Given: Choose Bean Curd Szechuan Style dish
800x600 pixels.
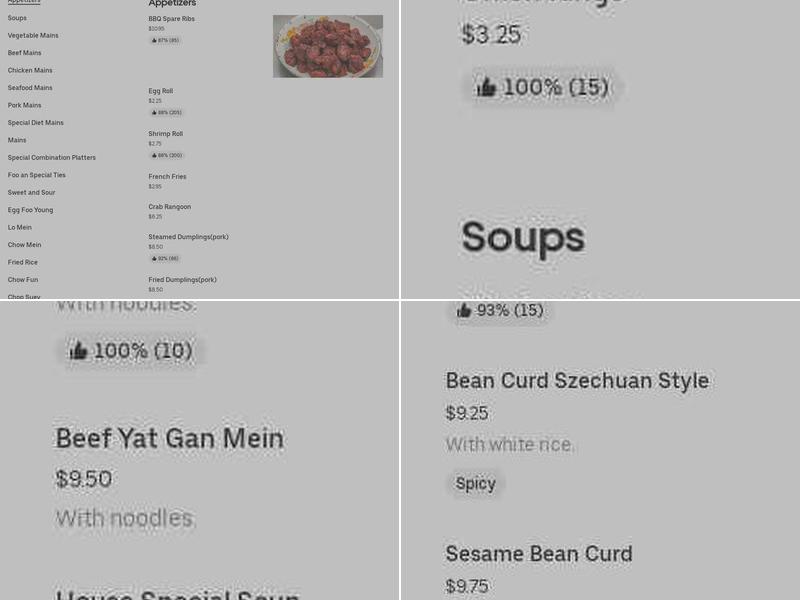Looking at the screenshot, I should [x=577, y=381].
